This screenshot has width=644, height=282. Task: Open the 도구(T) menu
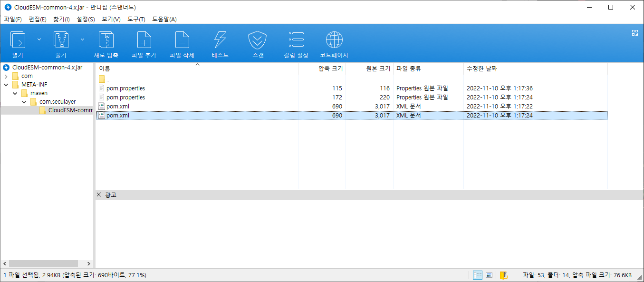click(x=136, y=19)
